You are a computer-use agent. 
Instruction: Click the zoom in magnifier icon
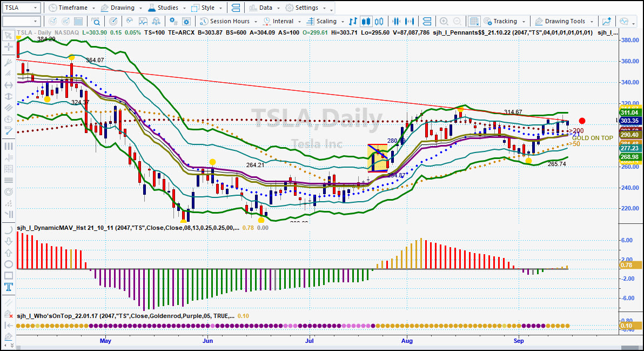[444, 22]
